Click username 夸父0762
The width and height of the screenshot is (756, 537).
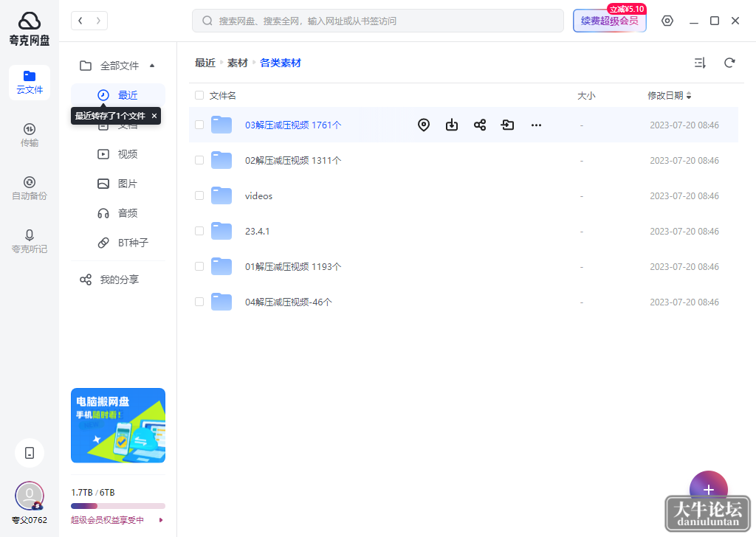click(30, 520)
